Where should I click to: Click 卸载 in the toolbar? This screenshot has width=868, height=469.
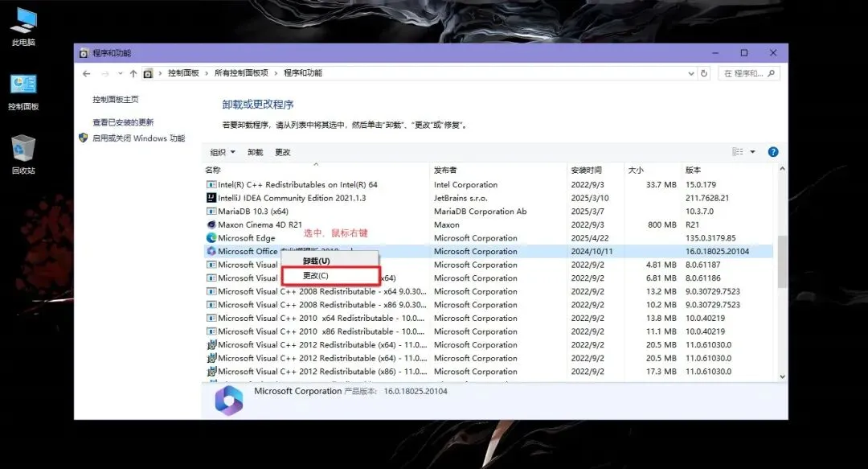click(256, 152)
